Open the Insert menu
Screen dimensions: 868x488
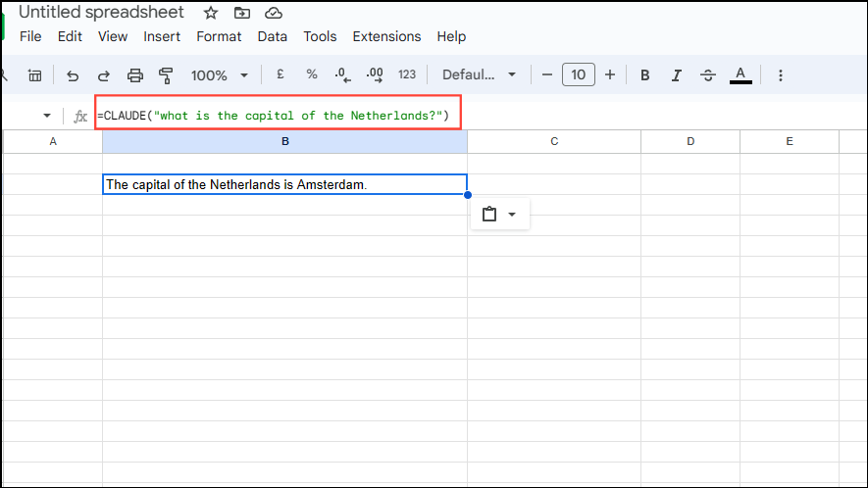pos(162,36)
